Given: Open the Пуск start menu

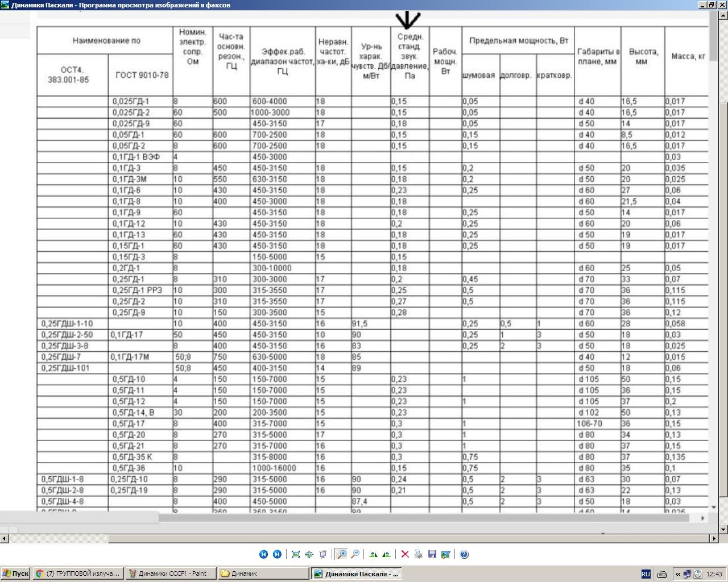Looking at the screenshot, I should (15, 573).
